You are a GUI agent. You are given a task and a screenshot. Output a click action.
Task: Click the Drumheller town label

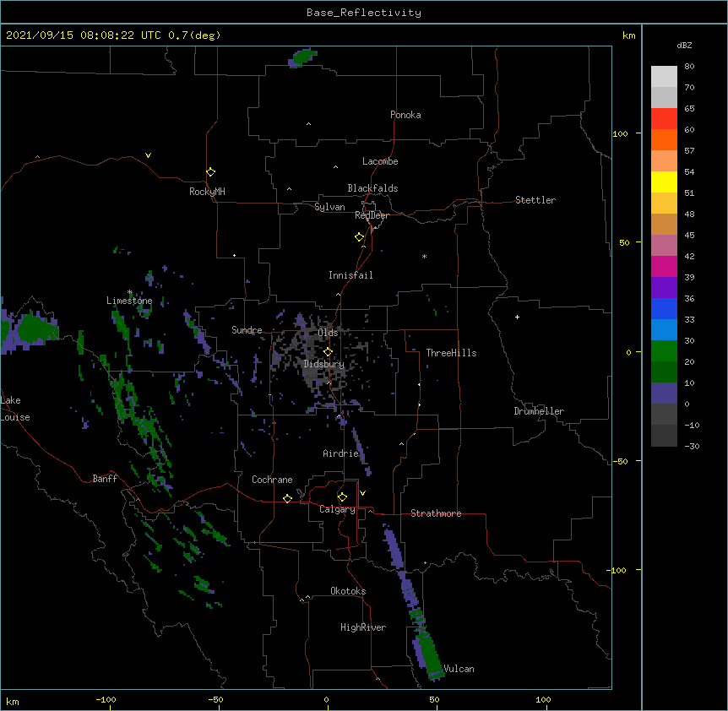(x=539, y=411)
